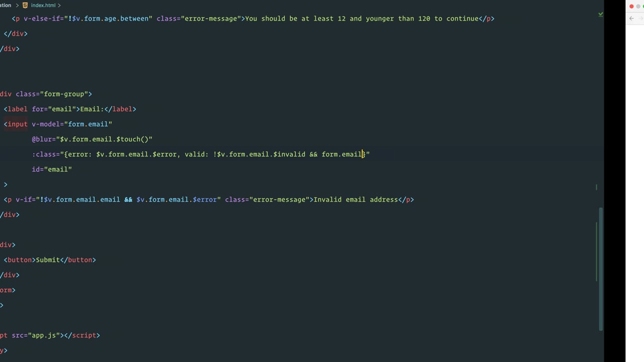The height and width of the screenshot is (362, 644).
Task: Click the highlighted input tag name
Action: click(x=18, y=124)
